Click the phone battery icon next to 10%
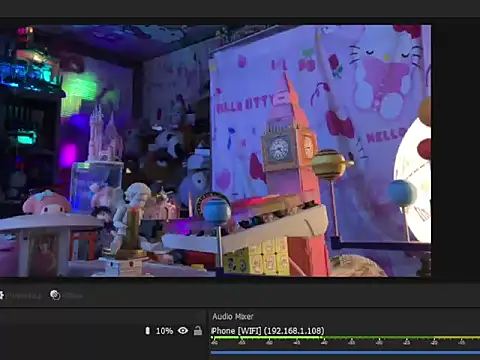The width and height of the screenshot is (480, 360). click(148, 331)
